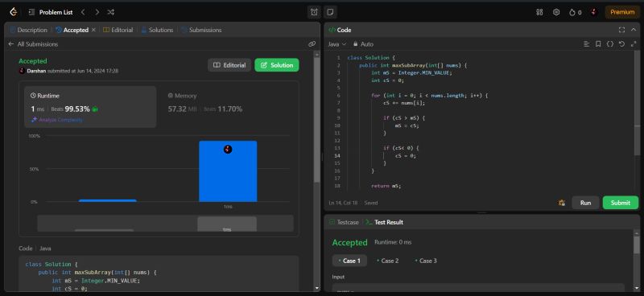Screen dimensions: 644x296
Task: Open the layout grid icon in header
Action: coord(539,12)
